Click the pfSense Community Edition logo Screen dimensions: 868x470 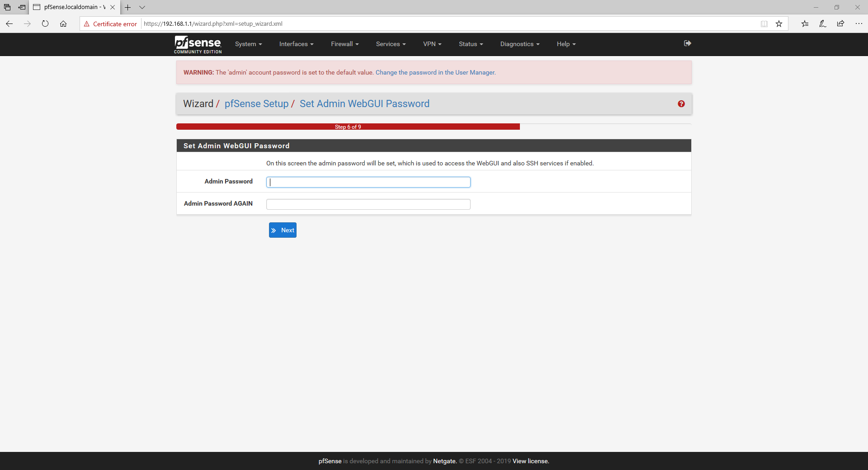point(198,44)
